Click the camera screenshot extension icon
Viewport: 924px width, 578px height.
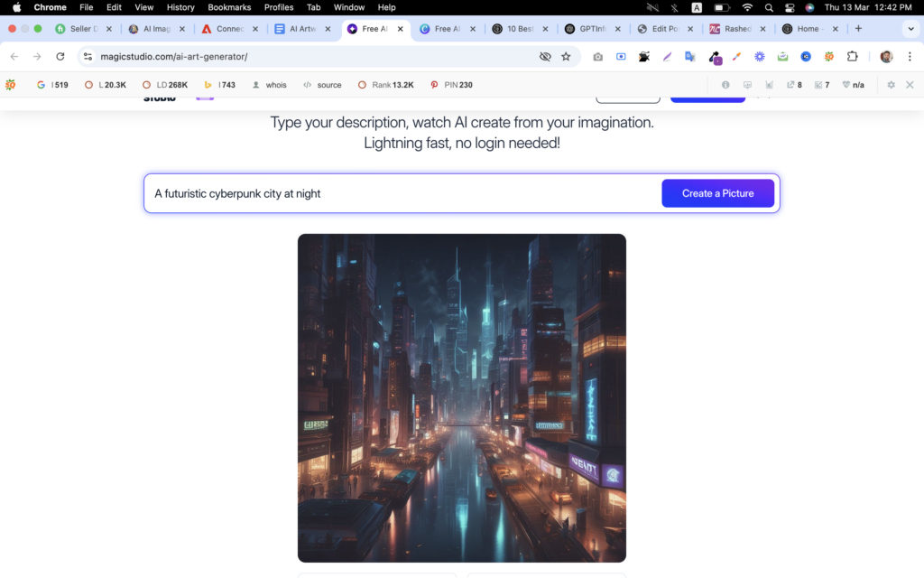tap(597, 57)
